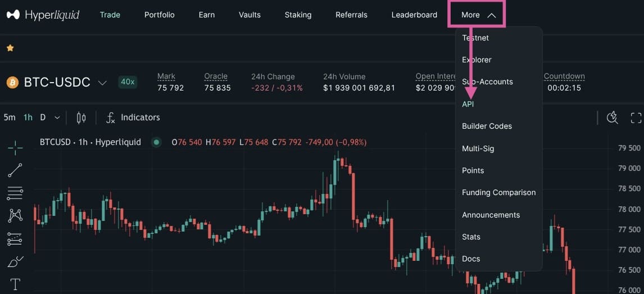Expand the timeframe interval dropdown
Viewport: 644px width, 294px height.
(57, 118)
